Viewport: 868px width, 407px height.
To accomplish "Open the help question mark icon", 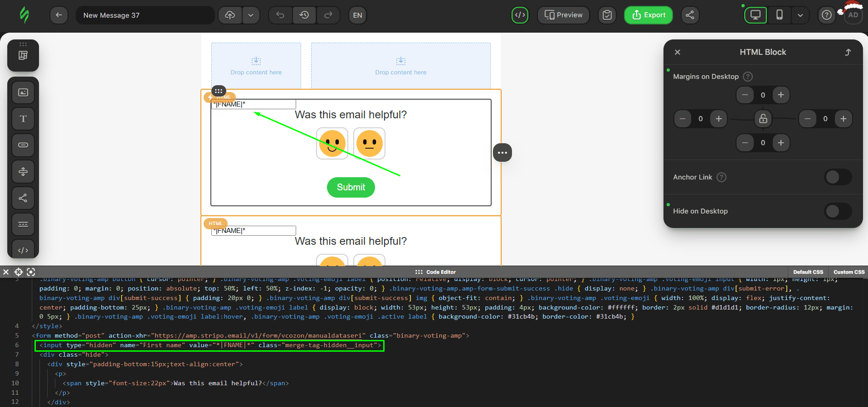I will (826, 15).
